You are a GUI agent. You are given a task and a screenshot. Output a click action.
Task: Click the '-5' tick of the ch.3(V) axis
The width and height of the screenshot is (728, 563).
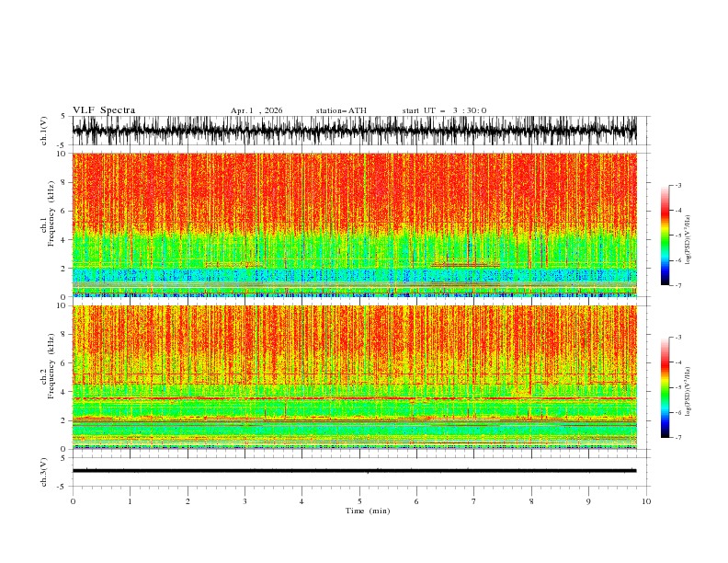pyautogui.click(x=62, y=487)
